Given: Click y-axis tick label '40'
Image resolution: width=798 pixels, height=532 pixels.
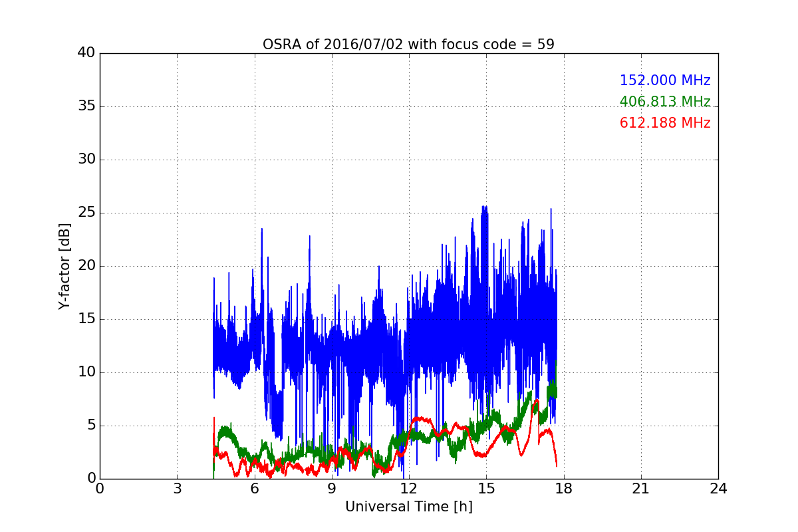Looking at the screenshot, I should 86,53.
